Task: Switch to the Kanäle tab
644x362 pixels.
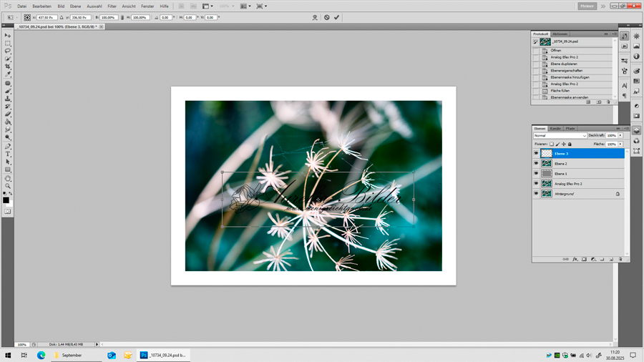Action: coord(555,129)
